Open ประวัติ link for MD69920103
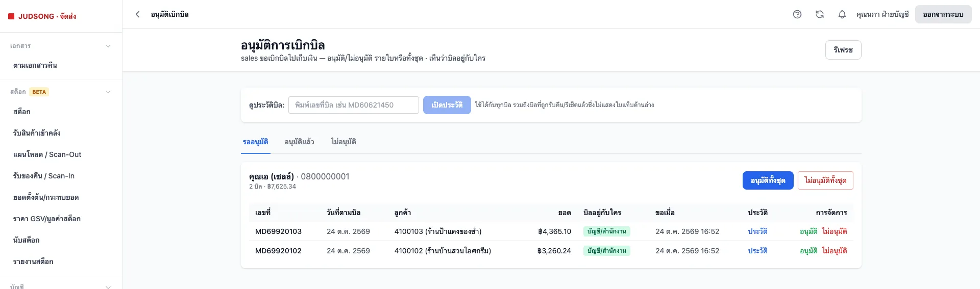 click(758, 231)
